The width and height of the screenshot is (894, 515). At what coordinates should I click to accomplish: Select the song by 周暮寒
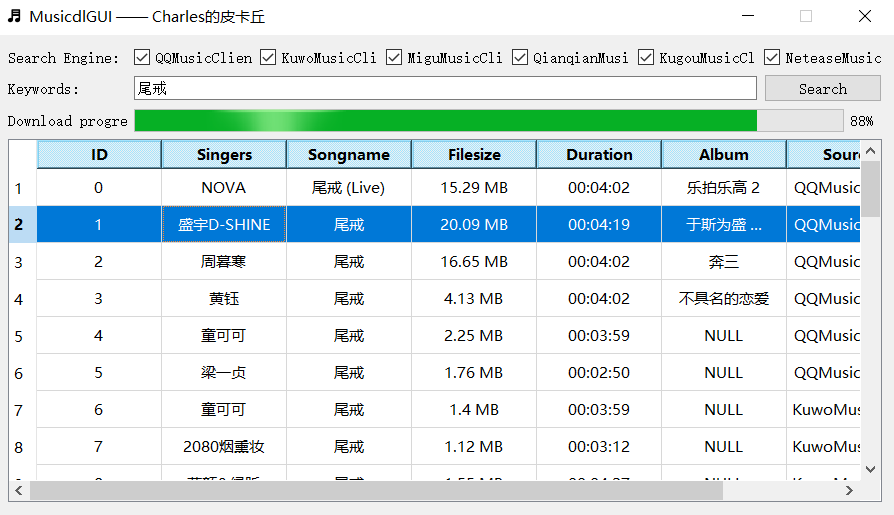[x=224, y=262]
